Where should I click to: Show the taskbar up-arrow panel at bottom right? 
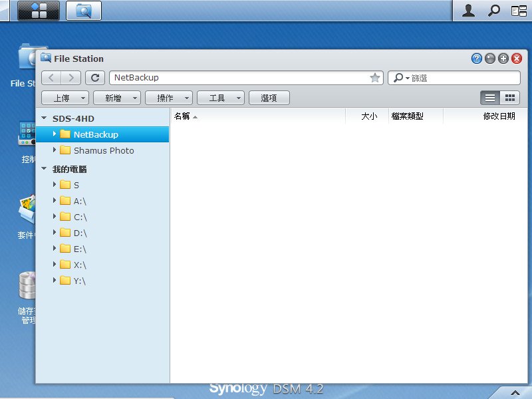515,393
